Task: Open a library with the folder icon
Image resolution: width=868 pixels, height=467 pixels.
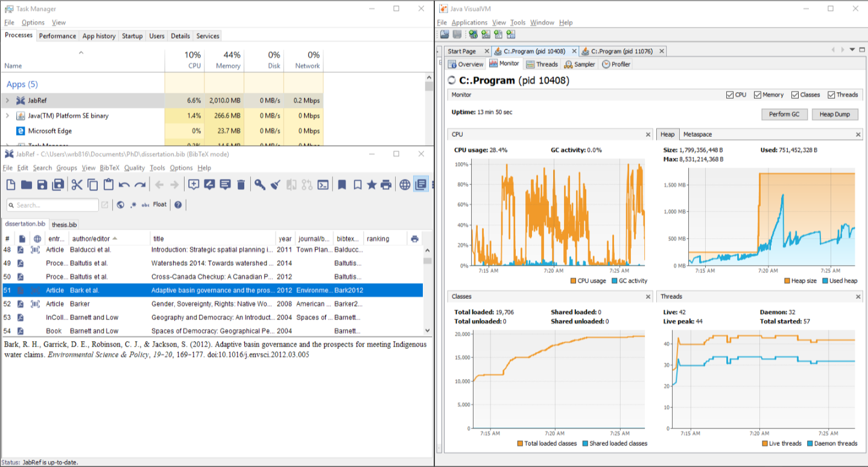Action: coord(26,185)
